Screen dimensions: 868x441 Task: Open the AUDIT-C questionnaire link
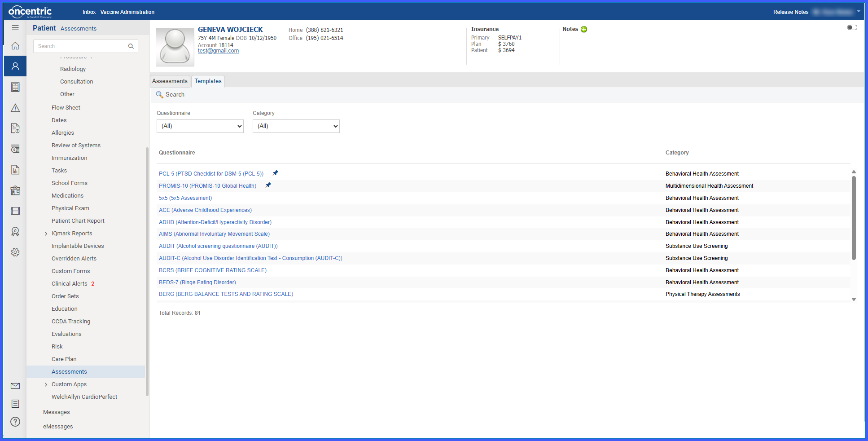pos(250,258)
